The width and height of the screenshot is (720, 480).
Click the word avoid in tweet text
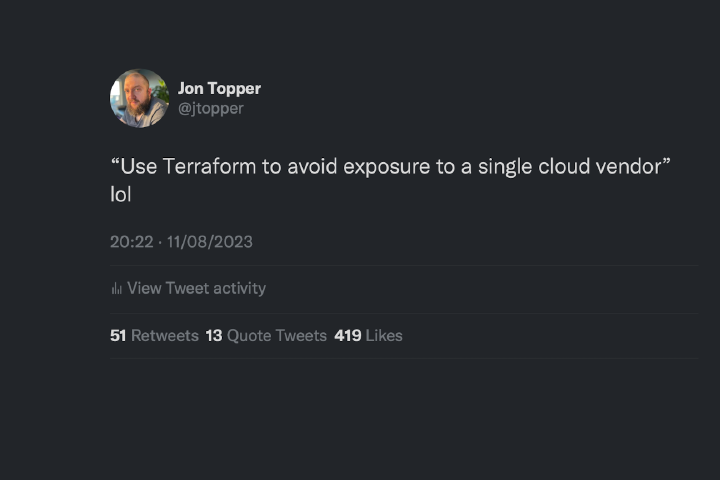312,166
